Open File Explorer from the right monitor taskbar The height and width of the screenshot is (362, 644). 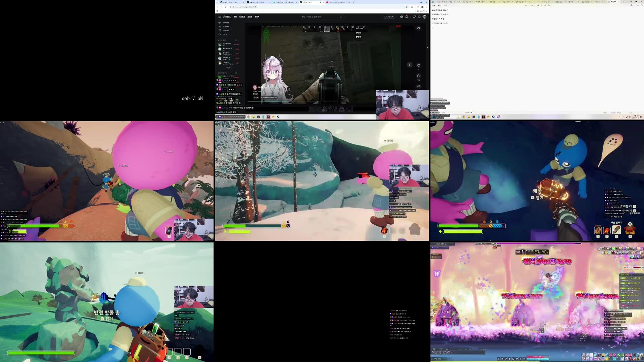click(x=469, y=117)
